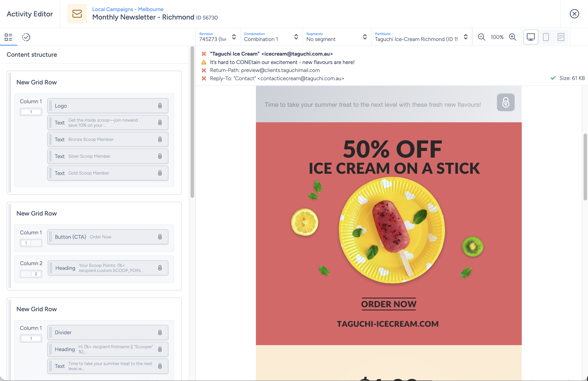Click lock icon on Silver Scoop Member
588x381 pixels.
coord(160,156)
